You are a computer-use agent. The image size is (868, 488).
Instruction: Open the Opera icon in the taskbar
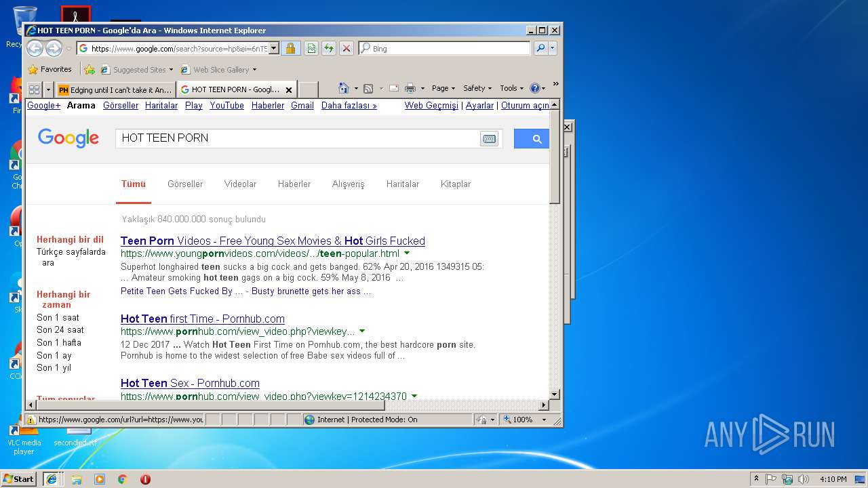pyautogui.click(x=145, y=479)
